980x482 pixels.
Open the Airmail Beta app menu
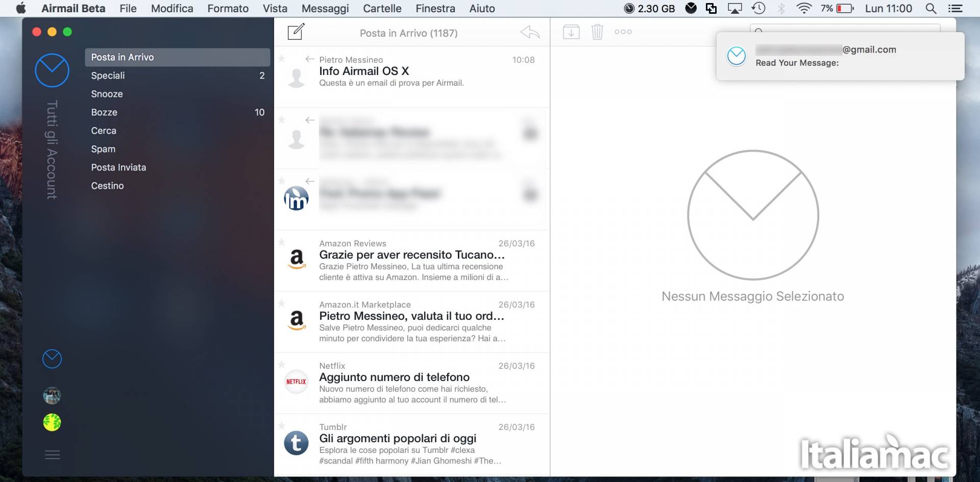[x=73, y=8]
